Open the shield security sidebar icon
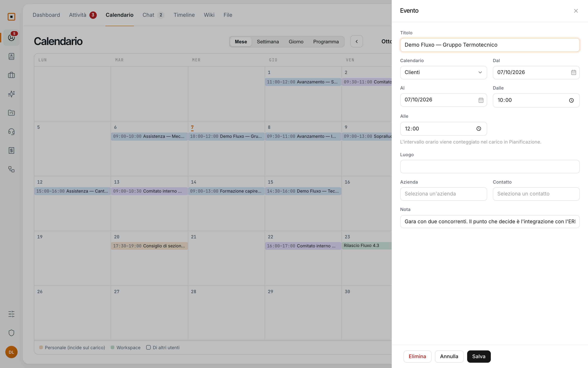Viewport: 588px width, 368px height. [11, 333]
